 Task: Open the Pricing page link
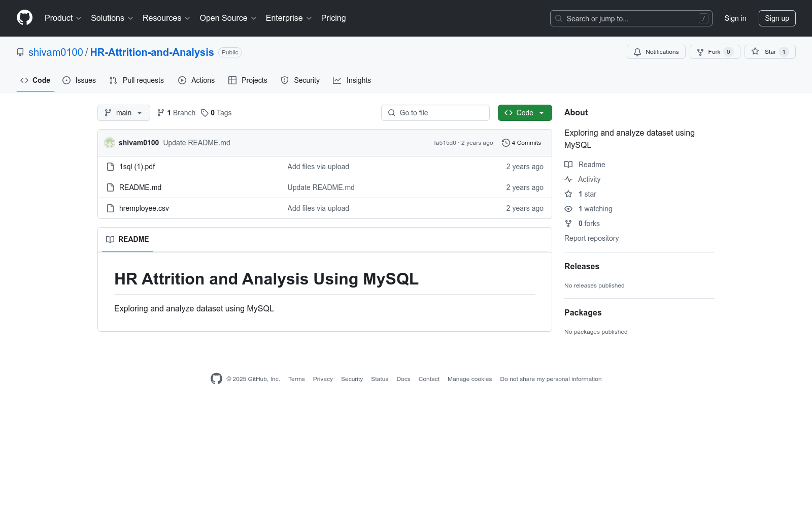pyautogui.click(x=333, y=18)
